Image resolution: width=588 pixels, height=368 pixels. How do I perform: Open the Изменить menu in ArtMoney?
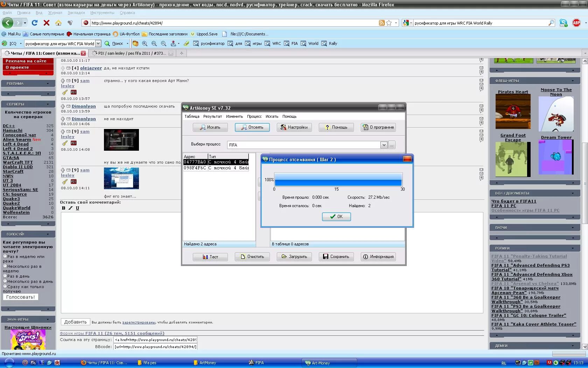click(x=234, y=116)
